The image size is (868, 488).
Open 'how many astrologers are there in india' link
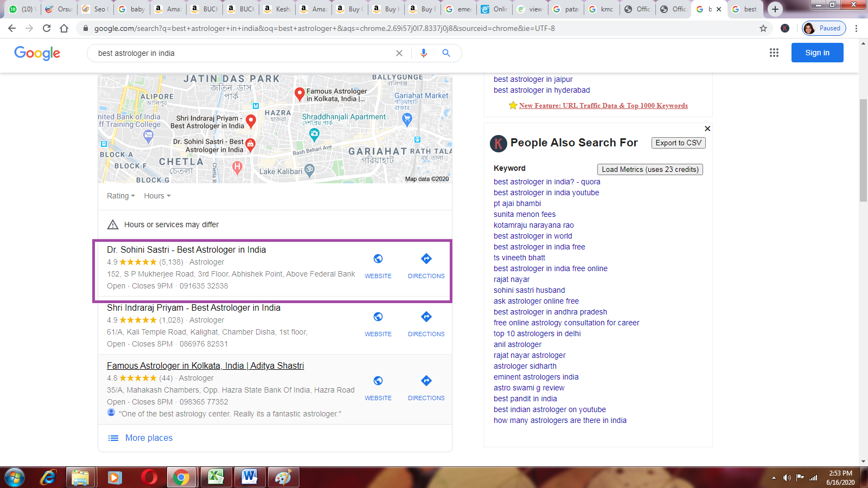[560, 420]
